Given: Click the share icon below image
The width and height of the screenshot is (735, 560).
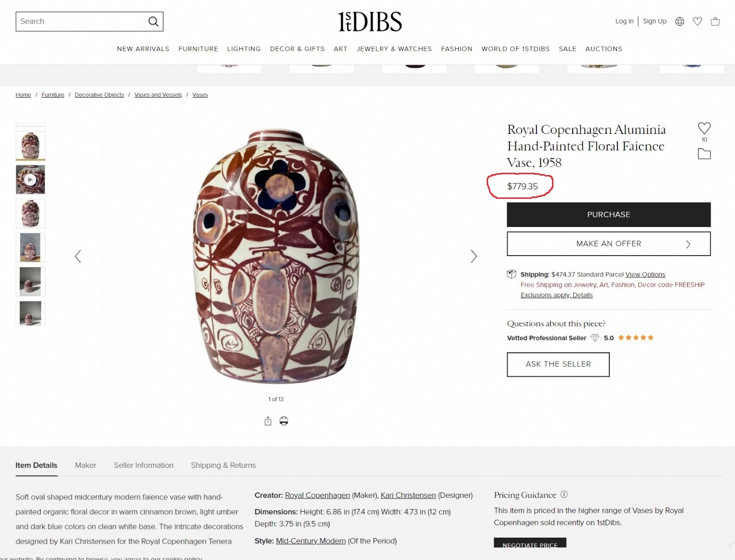Looking at the screenshot, I should click(x=268, y=421).
